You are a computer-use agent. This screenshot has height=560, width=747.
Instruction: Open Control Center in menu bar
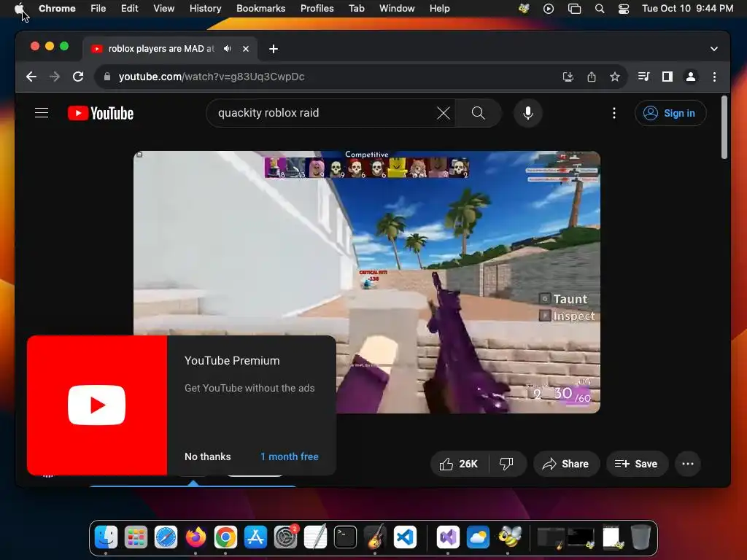click(x=623, y=8)
